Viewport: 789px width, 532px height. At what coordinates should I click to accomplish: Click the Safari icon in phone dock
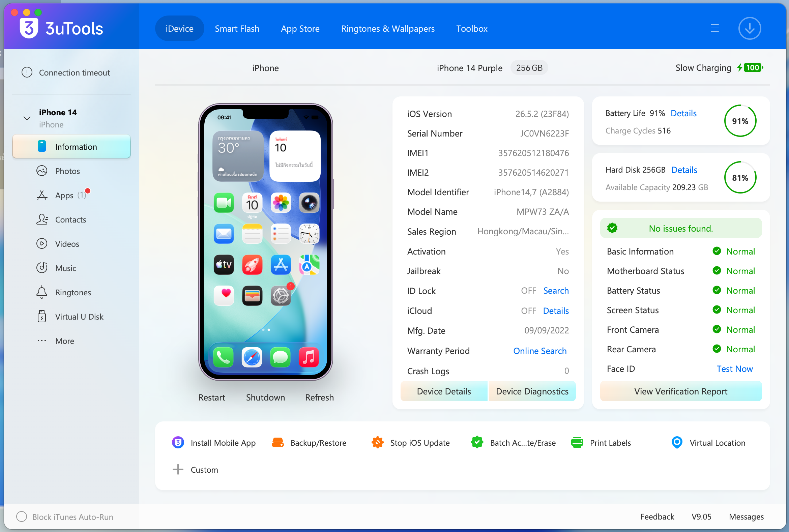(x=252, y=357)
